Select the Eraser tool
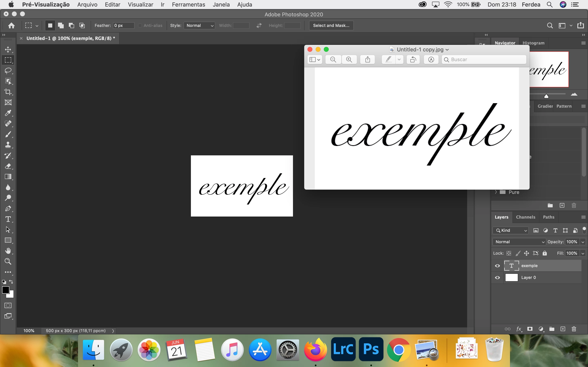 coord(8,166)
